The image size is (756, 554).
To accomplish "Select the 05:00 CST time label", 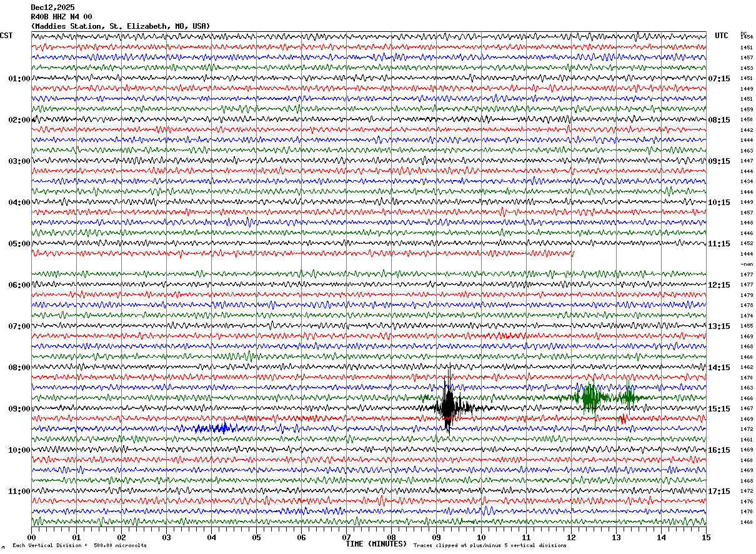I will (x=19, y=244).
